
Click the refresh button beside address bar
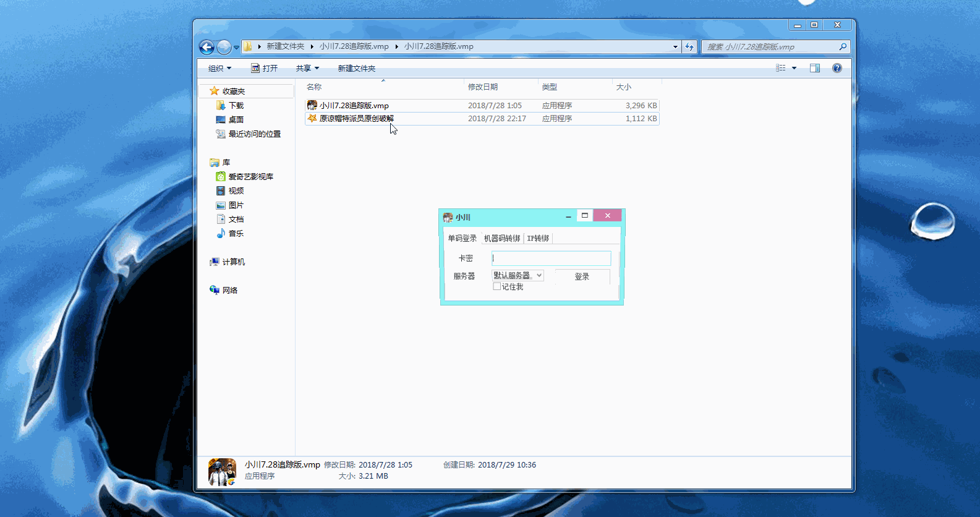tap(689, 46)
